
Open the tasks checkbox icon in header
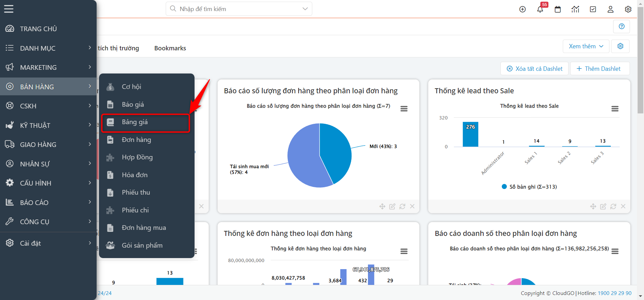pyautogui.click(x=593, y=9)
